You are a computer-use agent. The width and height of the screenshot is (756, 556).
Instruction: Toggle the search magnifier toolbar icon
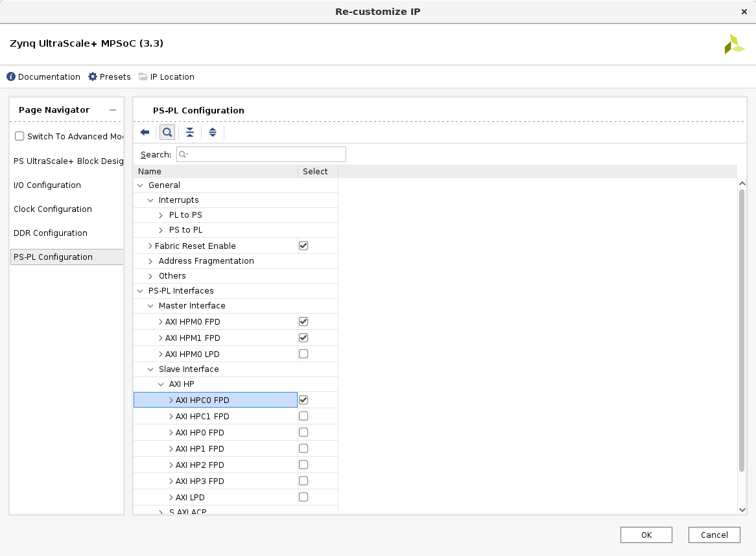167,132
